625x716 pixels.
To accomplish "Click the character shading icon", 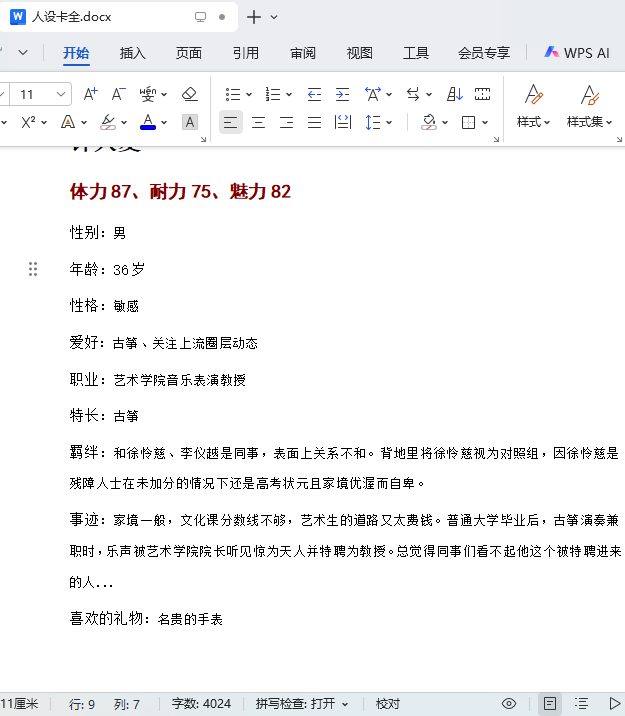I will (x=189, y=122).
